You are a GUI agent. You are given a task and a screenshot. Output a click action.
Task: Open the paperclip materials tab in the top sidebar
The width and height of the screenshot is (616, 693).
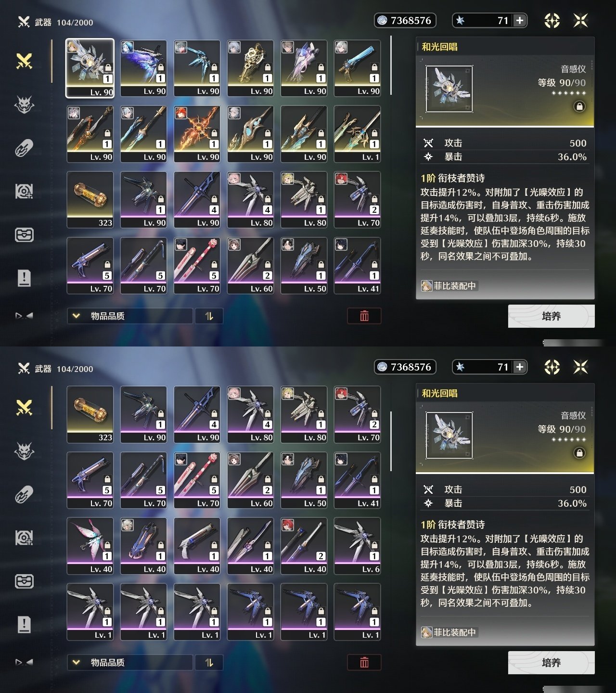[24, 148]
